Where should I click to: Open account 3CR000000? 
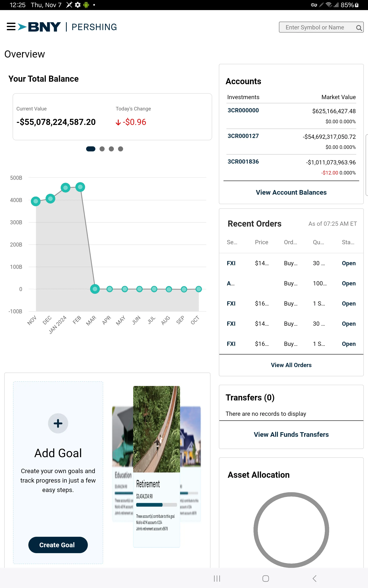243,110
